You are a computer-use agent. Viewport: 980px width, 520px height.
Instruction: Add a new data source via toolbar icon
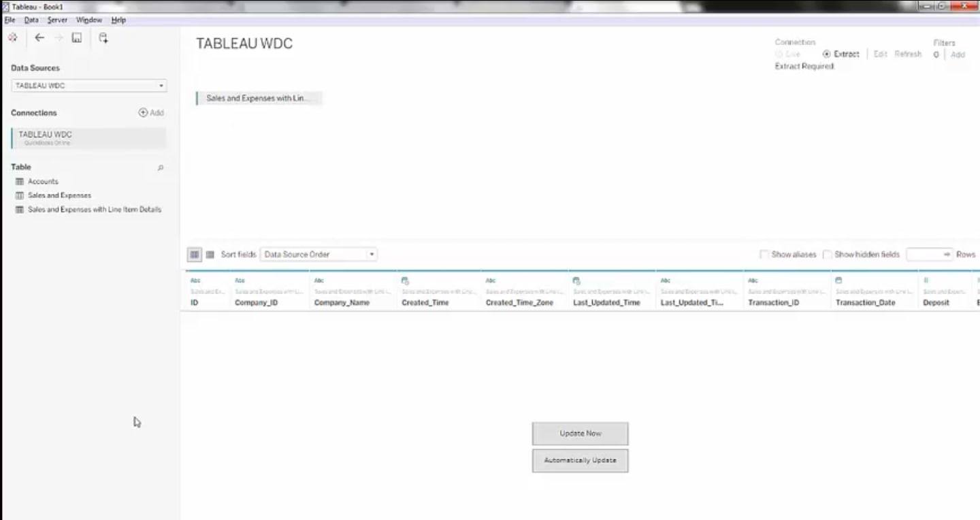click(103, 38)
